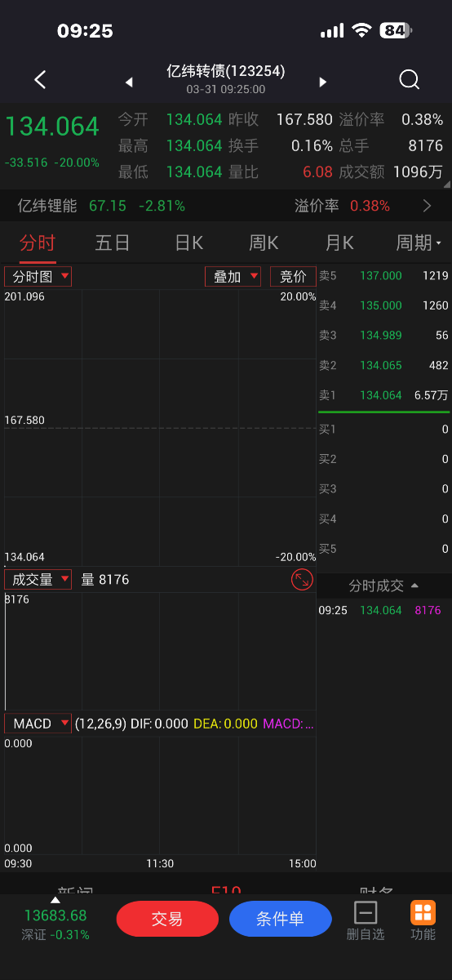Tap the 总手 8176 value
This screenshot has height=980, width=452.
pos(426,145)
